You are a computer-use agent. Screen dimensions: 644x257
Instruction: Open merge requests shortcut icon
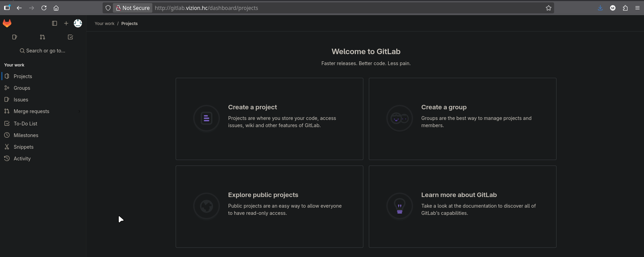(43, 37)
